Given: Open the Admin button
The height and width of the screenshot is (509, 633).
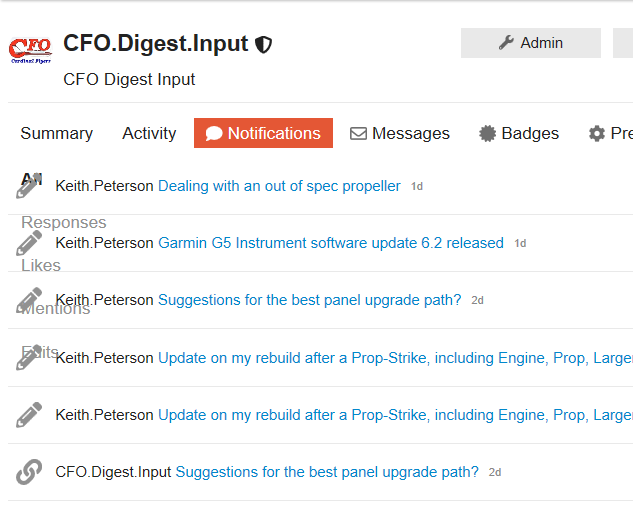Looking at the screenshot, I should coord(530,43).
